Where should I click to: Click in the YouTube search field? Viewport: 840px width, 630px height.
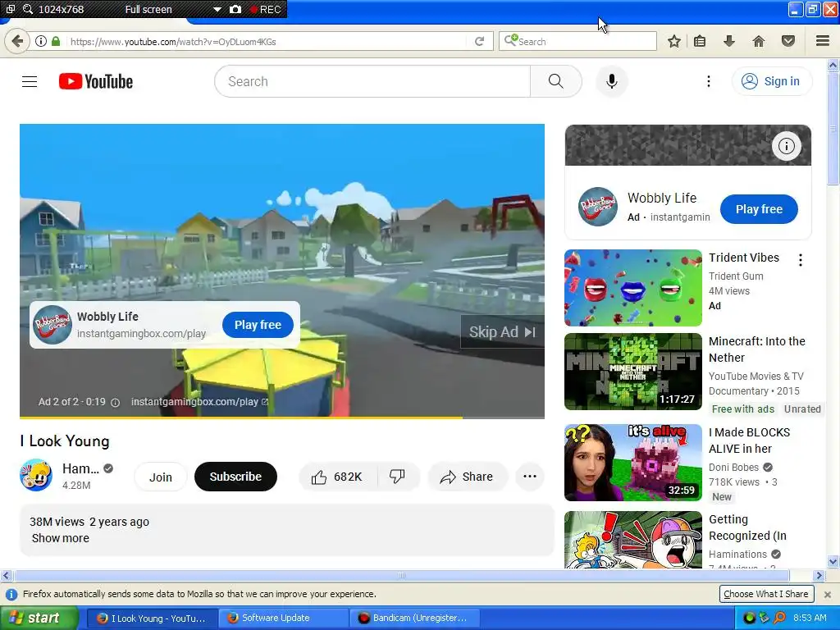(x=372, y=81)
